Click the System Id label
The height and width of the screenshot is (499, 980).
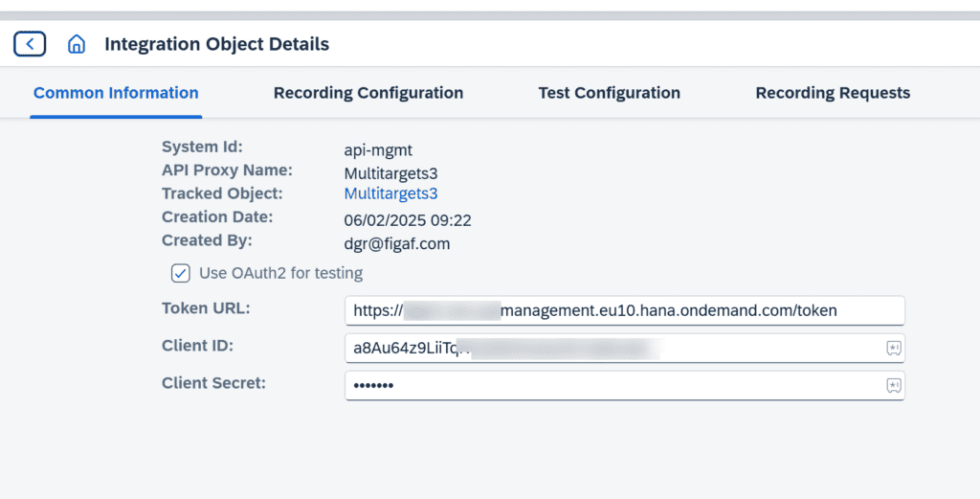(x=202, y=147)
